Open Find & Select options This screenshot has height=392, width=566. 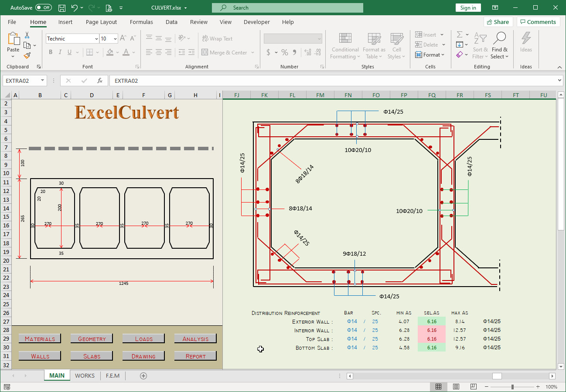point(500,46)
